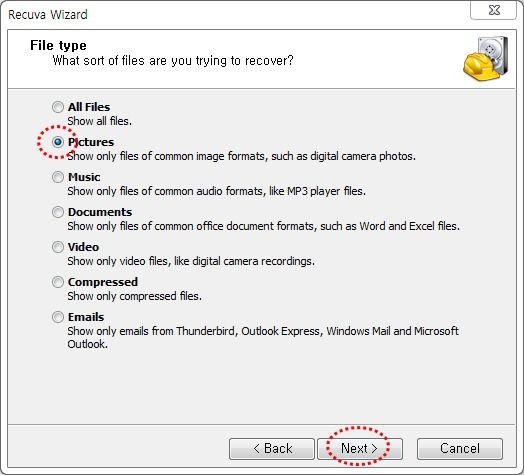The image size is (524, 475).
Task: Click the Word and Excel files description
Action: pyautogui.click(x=264, y=226)
